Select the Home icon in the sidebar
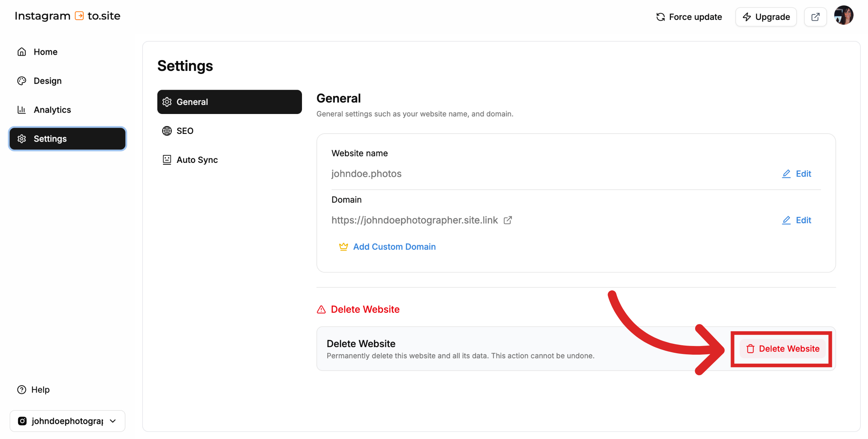 (22, 51)
